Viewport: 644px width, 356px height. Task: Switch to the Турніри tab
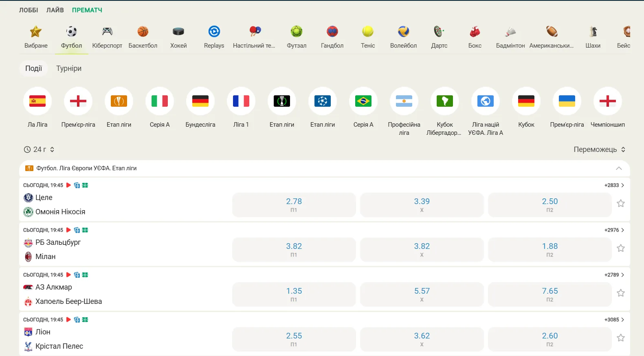[69, 68]
